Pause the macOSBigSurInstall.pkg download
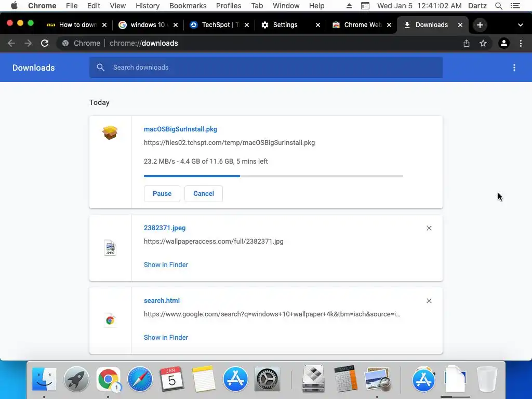This screenshot has width=532, height=399. click(x=162, y=194)
